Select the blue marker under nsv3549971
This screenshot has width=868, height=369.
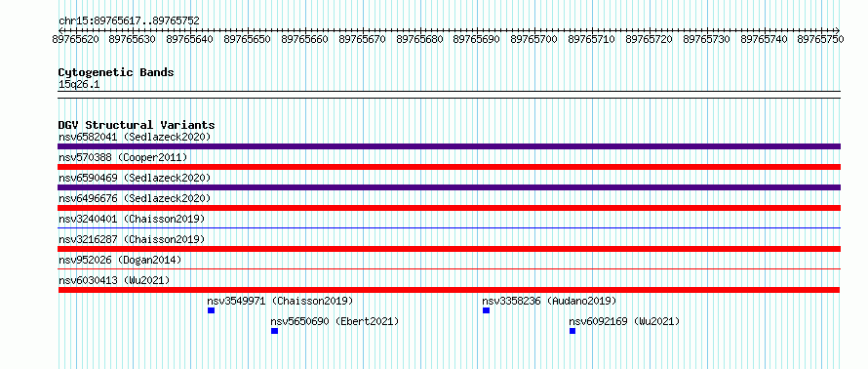[x=211, y=310]
